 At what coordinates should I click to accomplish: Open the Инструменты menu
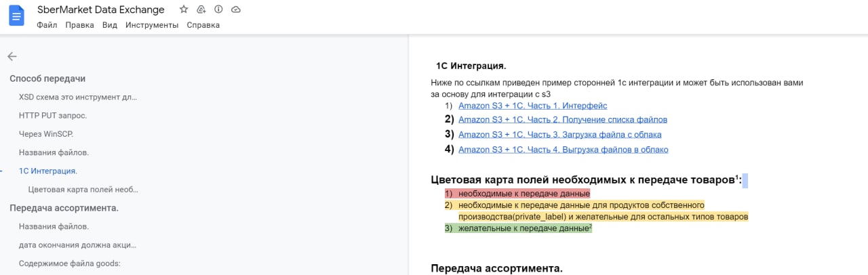tap(152, 25)
